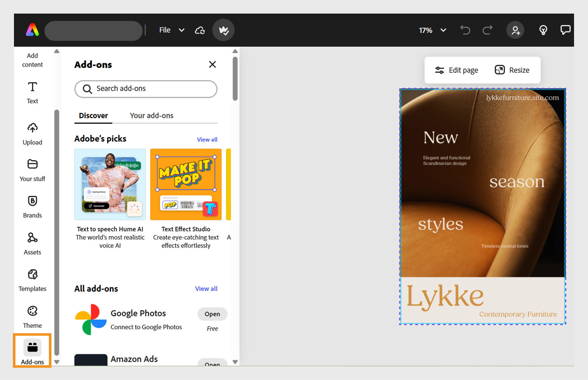Switch to the Your add-ons tab
Image resolution: width=588 pixels, height=380 pixels.
coord(151,116)
